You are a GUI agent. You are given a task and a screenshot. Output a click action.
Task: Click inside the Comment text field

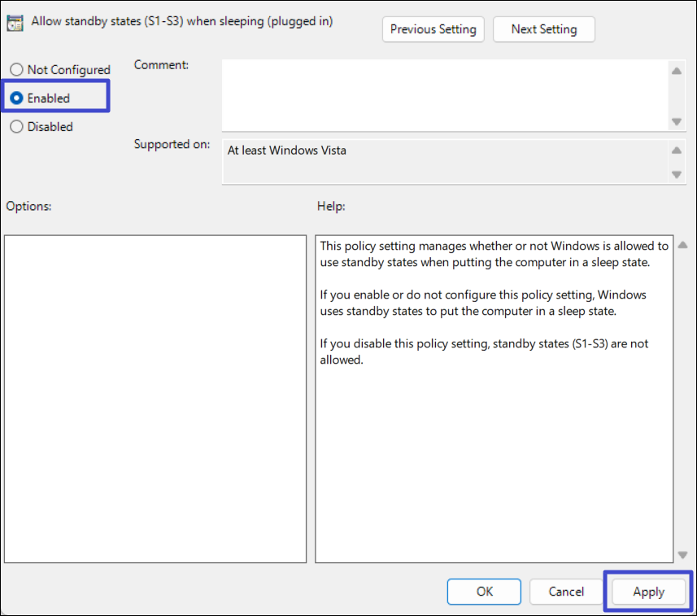443,95
